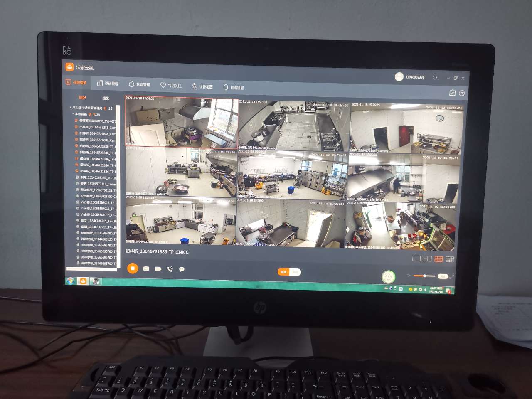The height and width of the screenshot is (399, 532).
Task: Stop playback with the orange stop button
Action: tap(132, 268)
